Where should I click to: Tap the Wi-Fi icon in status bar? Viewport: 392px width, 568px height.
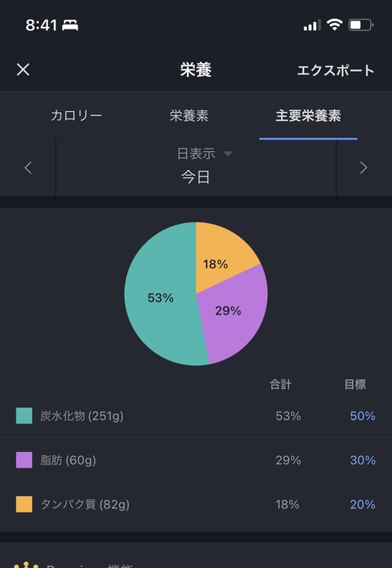(x=334, y=25)
